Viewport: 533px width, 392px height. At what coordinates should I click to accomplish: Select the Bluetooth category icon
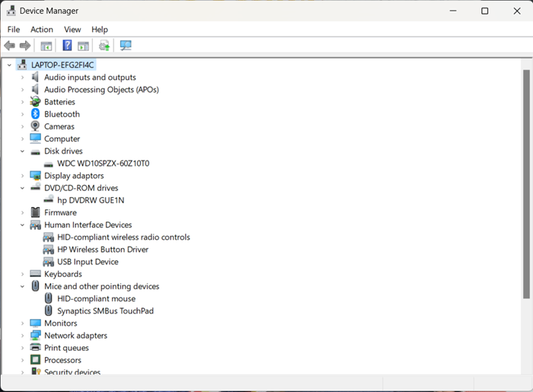pos(35,114)
